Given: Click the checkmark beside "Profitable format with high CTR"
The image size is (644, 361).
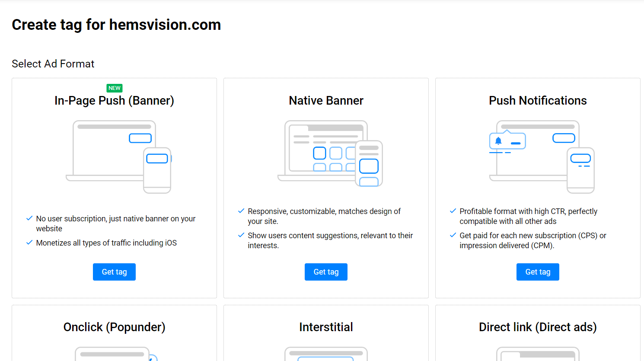Looking at the screenshot, I should 453,211.
